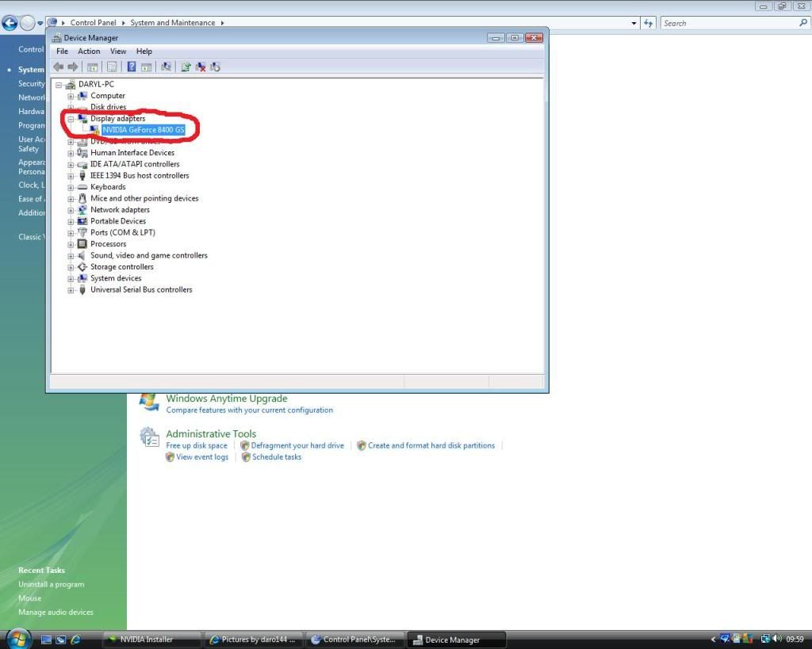Click the address bar Refresh button
This screenshot has width=812, height=649.
click(649, 23)
